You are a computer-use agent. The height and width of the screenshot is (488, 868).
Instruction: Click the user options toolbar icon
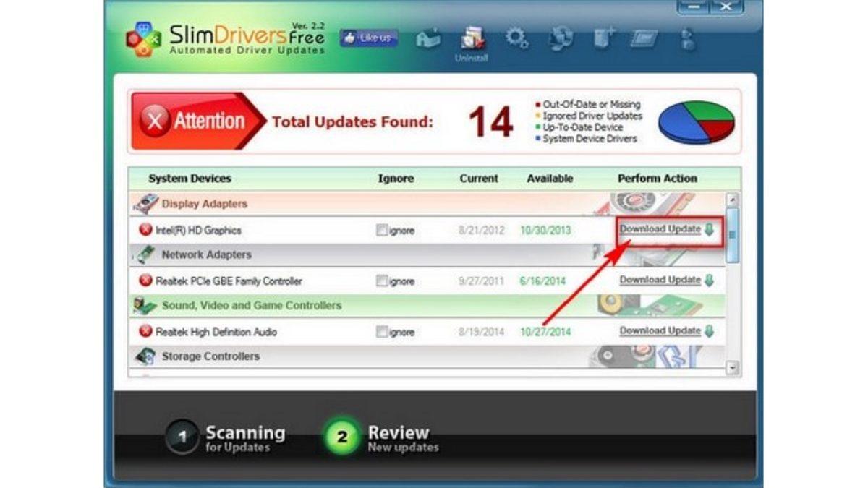[686, 40]
